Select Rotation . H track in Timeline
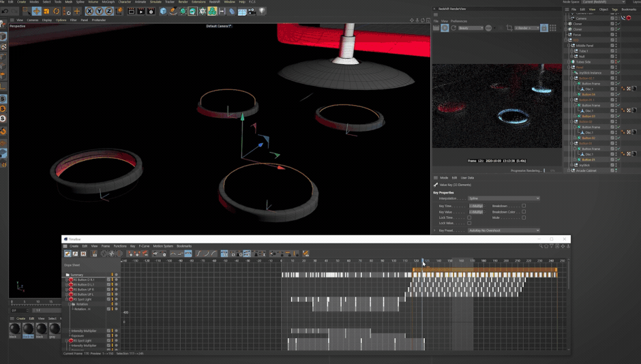 pyautogui.click(x=82, y=309)
